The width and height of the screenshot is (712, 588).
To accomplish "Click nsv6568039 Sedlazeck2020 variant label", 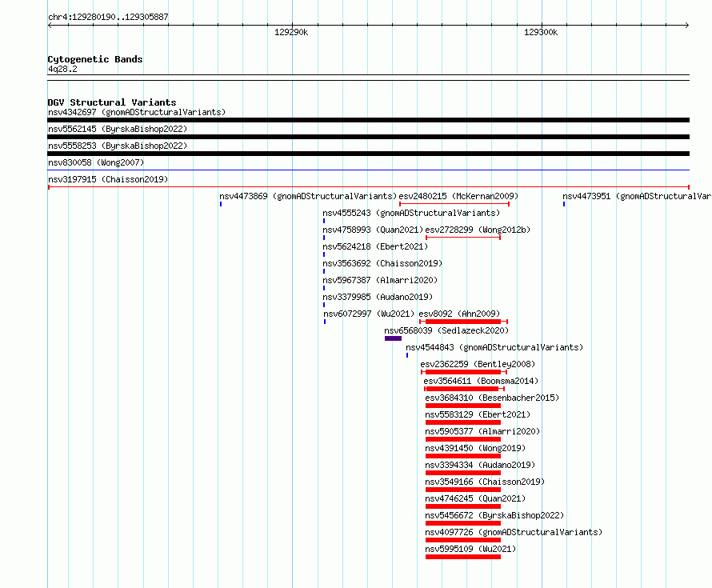I will coord(446,330).
